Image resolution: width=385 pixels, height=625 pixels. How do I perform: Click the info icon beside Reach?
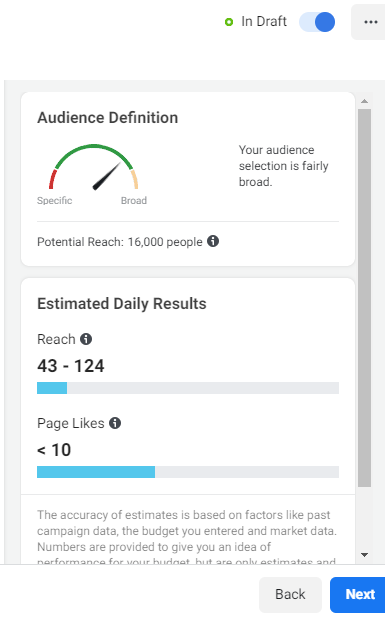click(86, 339)
